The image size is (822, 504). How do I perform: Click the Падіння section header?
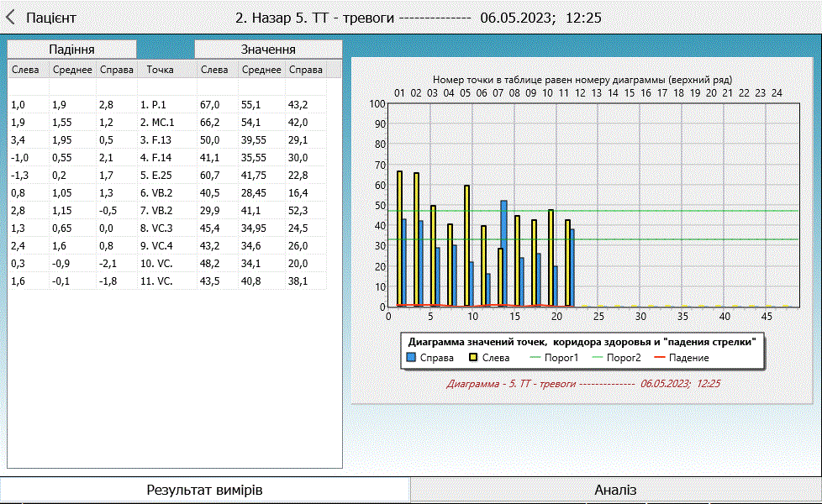tap(71, 50)
